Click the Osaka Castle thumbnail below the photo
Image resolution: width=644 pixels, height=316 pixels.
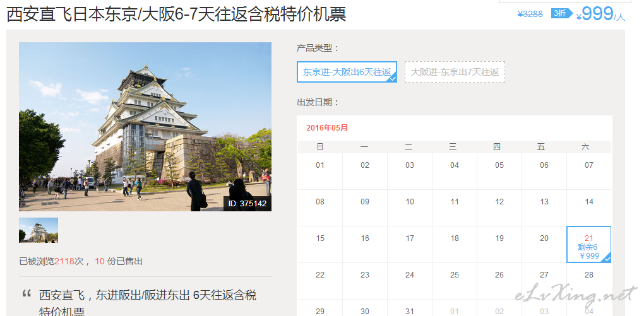pos(38,230)
